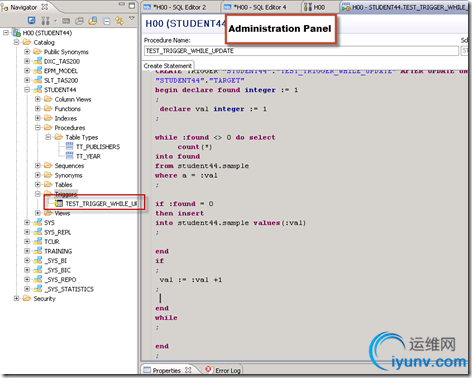
Task: Select the TCUR schema
Action: click(52, 242)
